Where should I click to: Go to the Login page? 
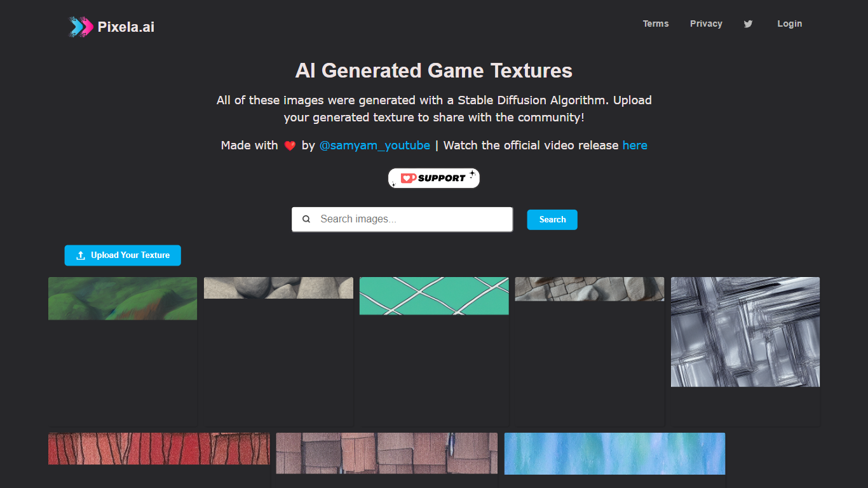789,24
